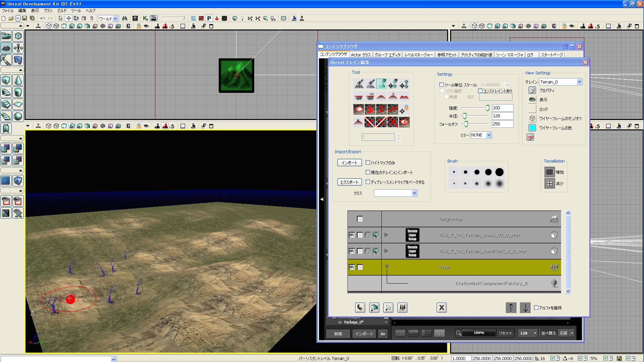Click the Tessellation decrease (減少) icon
The height and width of the screenshot is (362, 644).
tap(549, 183)
